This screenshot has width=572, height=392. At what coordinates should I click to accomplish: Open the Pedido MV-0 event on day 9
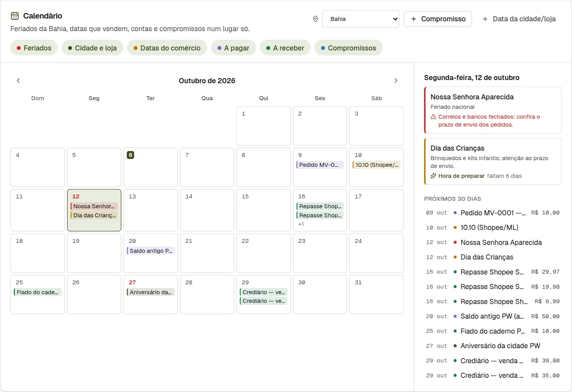tap(320, 165)
